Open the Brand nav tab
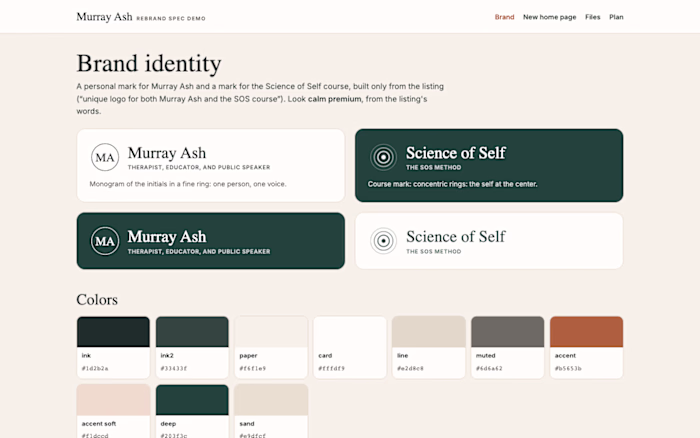 [x=504, y=17]
